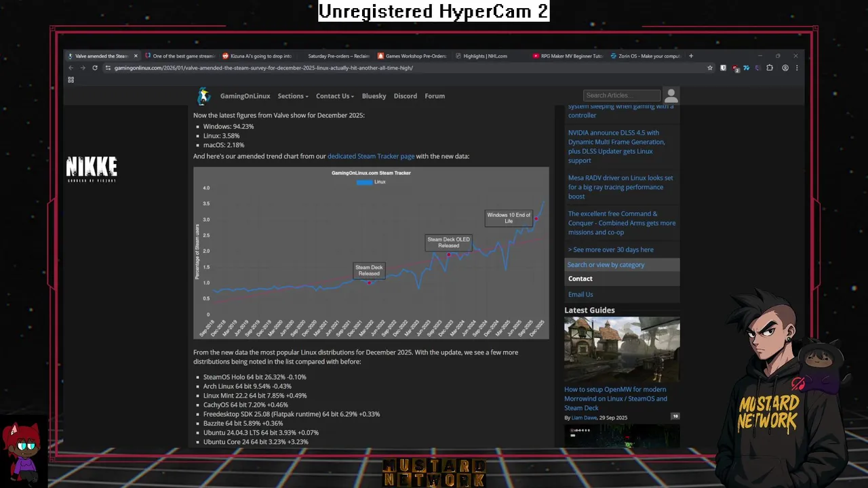Reload the page with the refresh icon
Viewport: 868px width, 488px height.
click(95, 68)
